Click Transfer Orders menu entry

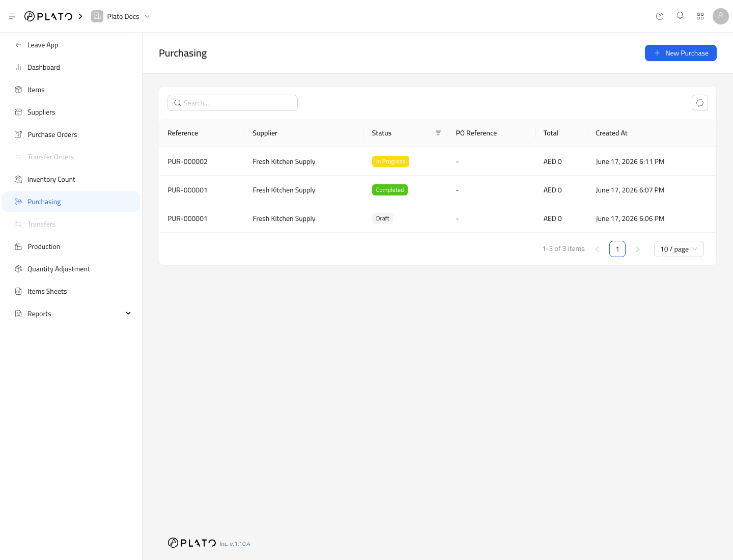tap(71, 157)
